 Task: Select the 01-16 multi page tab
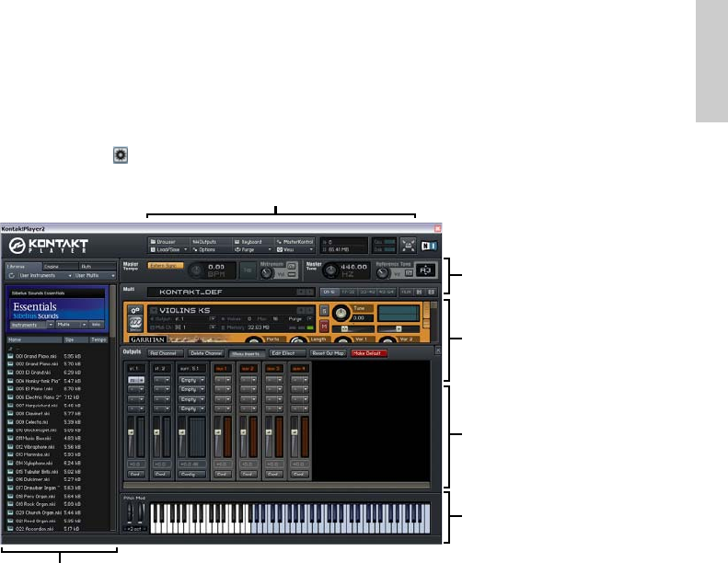click(x=329, y=292)
